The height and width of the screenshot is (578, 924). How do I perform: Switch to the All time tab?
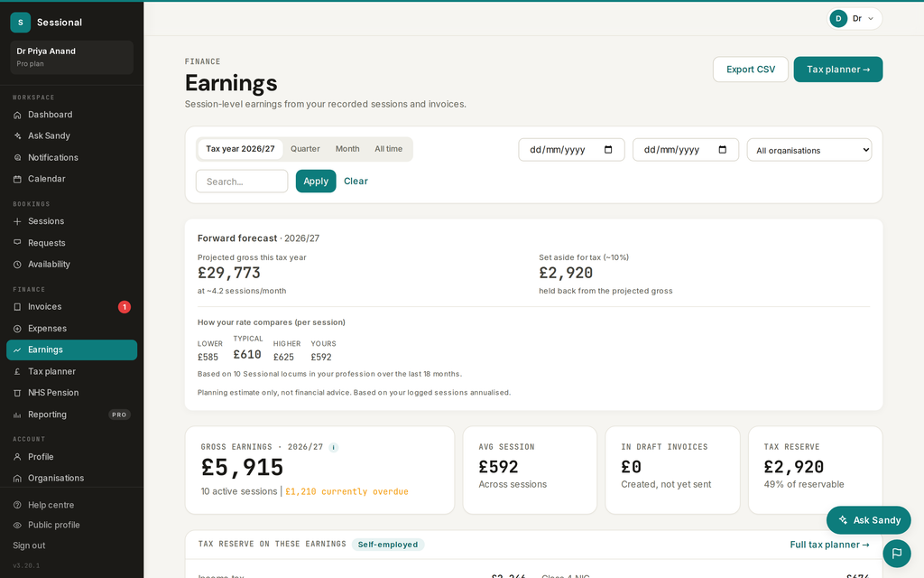[388, 149]
